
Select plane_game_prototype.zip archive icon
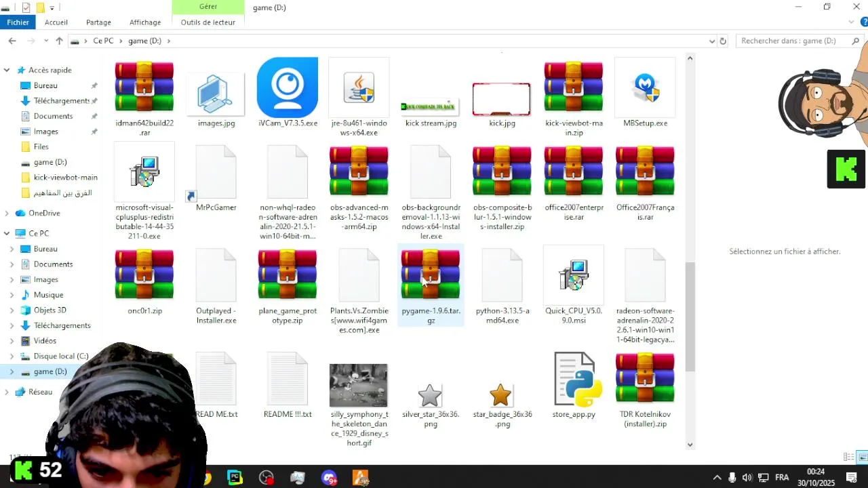(x=288, y=274)
